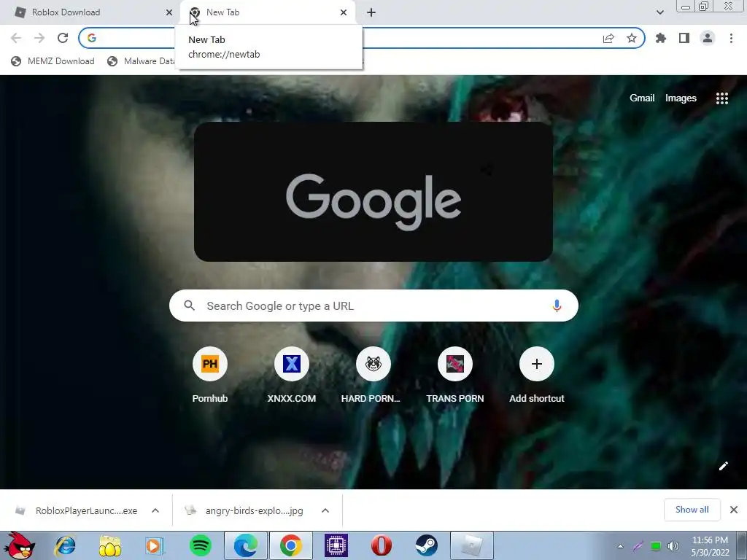Open the Images link
The image size is (747, 560).
pyautogui.click(x=681, y=98)
